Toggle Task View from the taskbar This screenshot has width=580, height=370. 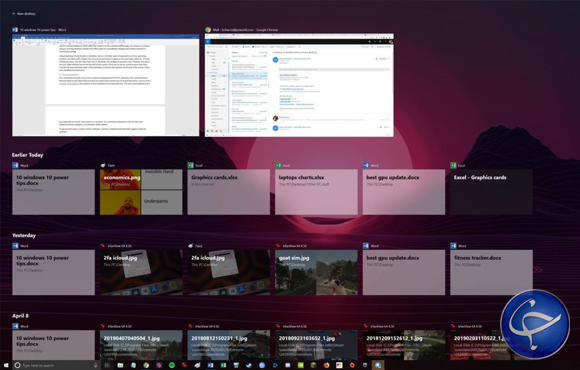[107, 365]
